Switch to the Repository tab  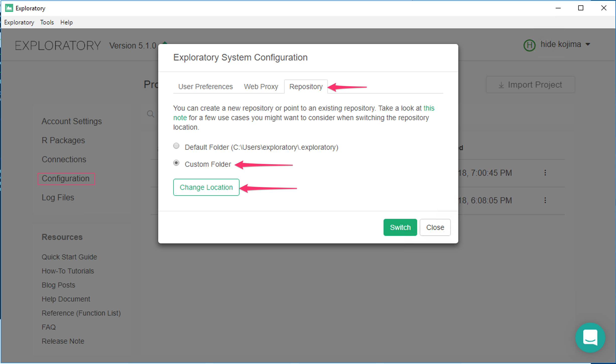pyautogui.click(x=306, y=86)
